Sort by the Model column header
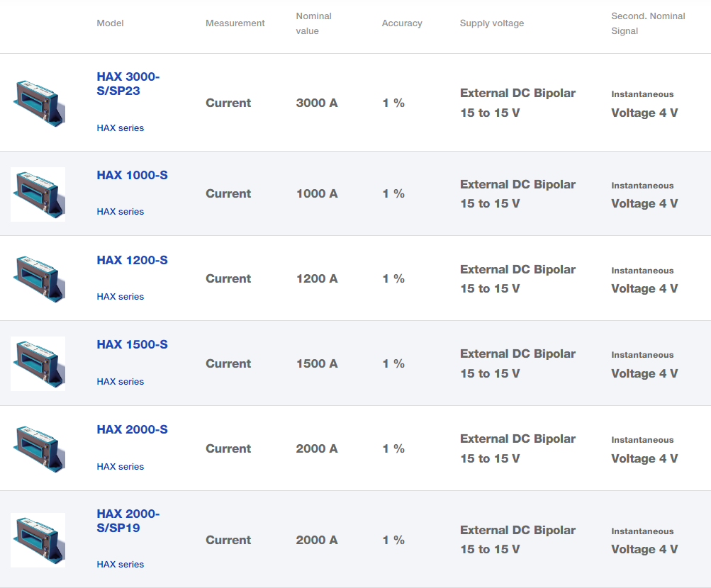711x588 pixels. (x=110, y=23)
